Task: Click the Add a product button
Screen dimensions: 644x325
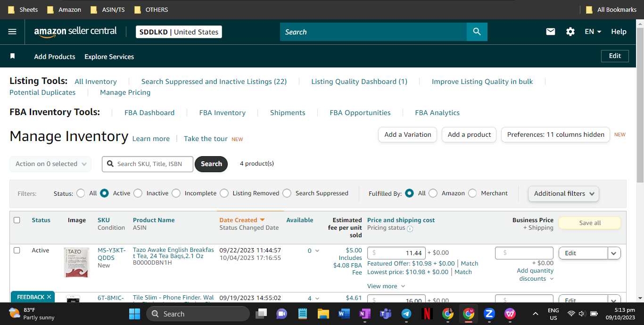Action: (469, 134)
